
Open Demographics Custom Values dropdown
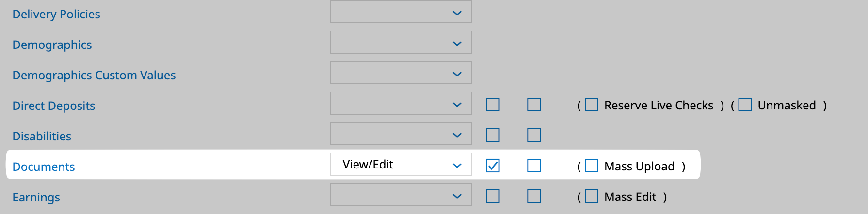tap(401, 73)
